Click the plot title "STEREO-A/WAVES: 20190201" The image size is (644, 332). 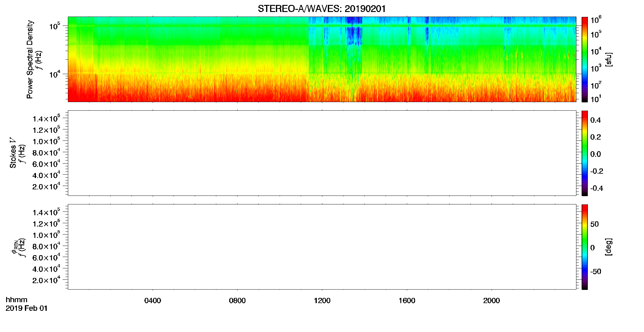click(x=322, y=9)
